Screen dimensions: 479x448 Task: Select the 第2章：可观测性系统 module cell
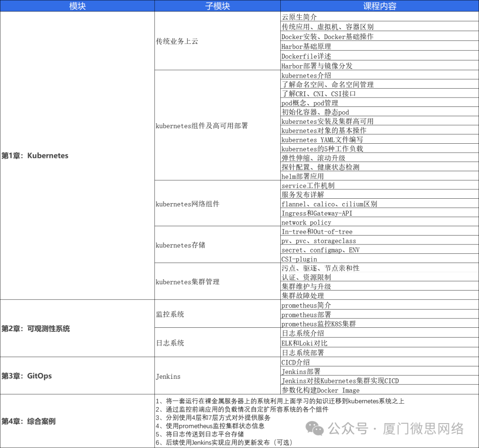pos(77,328)
